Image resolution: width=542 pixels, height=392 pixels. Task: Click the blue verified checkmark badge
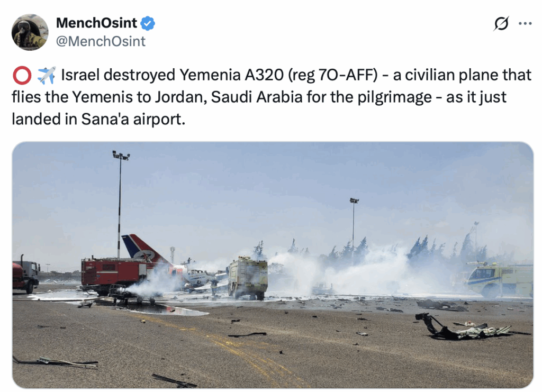click(x=148, y=23)
